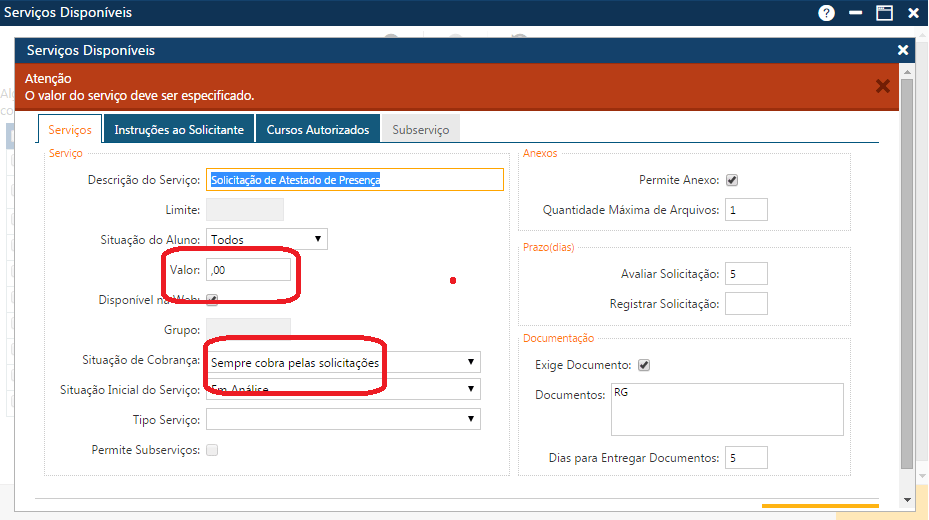The height and width of the screenshot is (520, 929).
Task: Close the inner Serviços Disponíveis dialog
Action: pos(903,50)
